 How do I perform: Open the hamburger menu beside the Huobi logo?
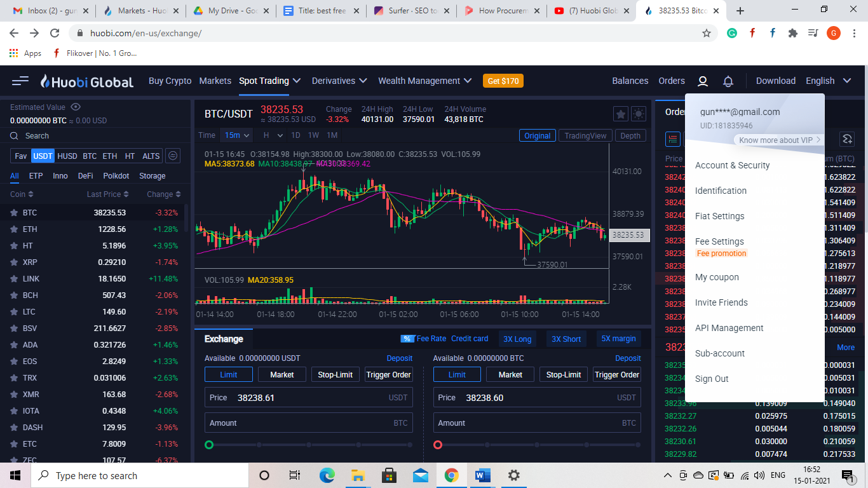20,81
